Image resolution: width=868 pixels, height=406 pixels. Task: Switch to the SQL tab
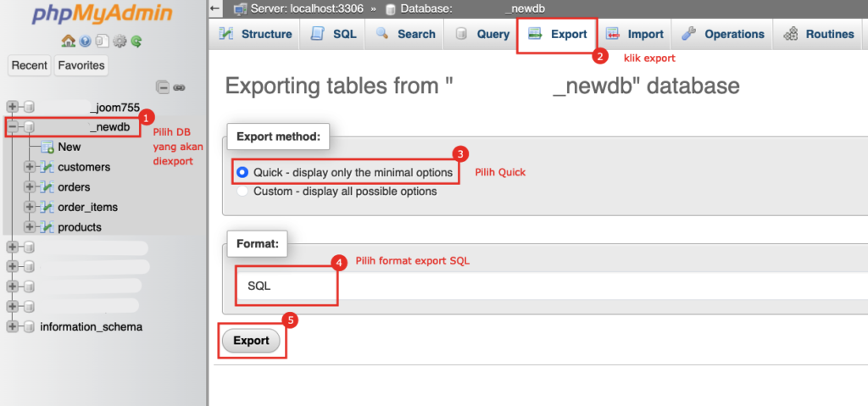tap(333, 35)
